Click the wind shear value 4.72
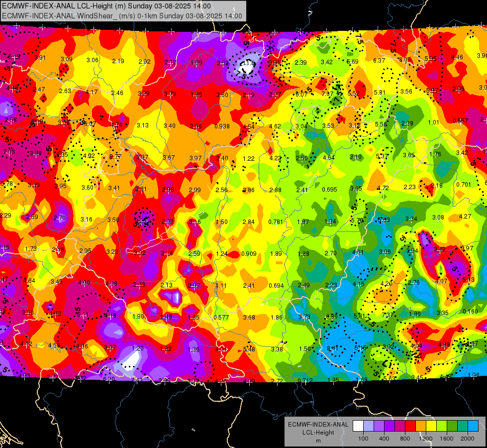 click(x=383, y=188)
